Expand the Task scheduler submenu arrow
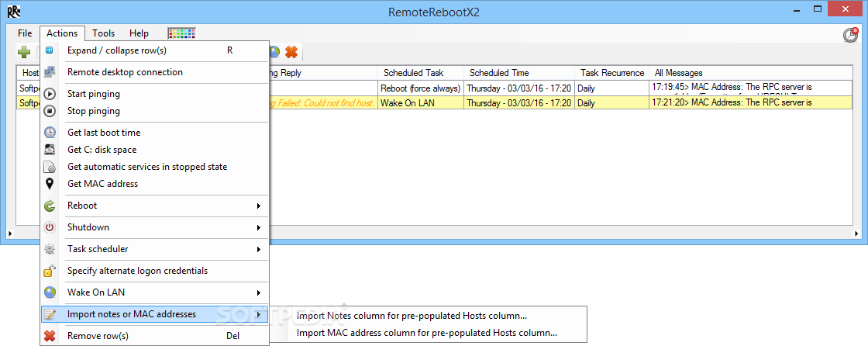 259,250
